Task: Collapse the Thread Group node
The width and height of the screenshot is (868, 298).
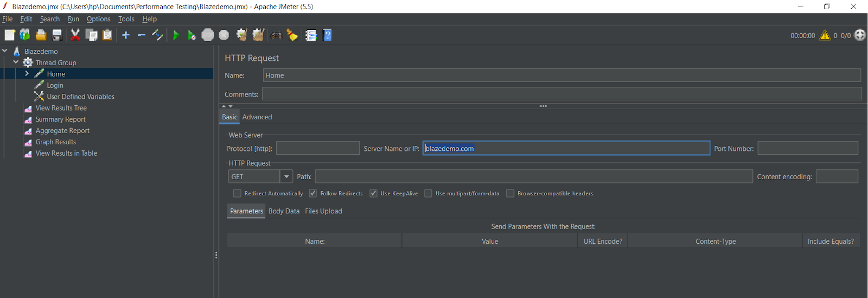Action: pyautogui.click(x=16, y=62)
